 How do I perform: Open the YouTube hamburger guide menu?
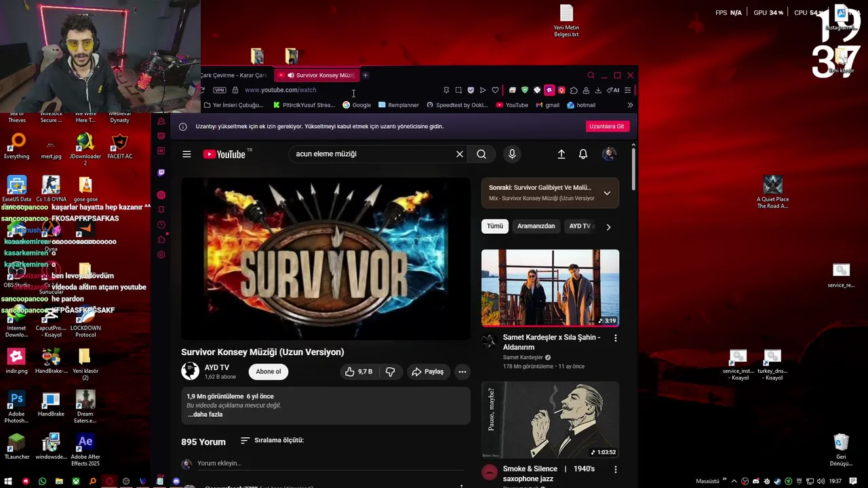(186, 154)
